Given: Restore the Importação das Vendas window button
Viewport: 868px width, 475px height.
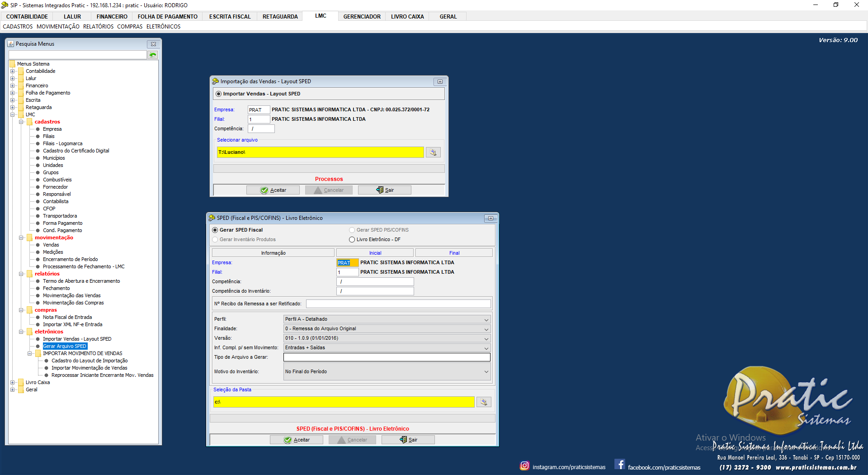Looking at the screenshot, I should (439, 82).
